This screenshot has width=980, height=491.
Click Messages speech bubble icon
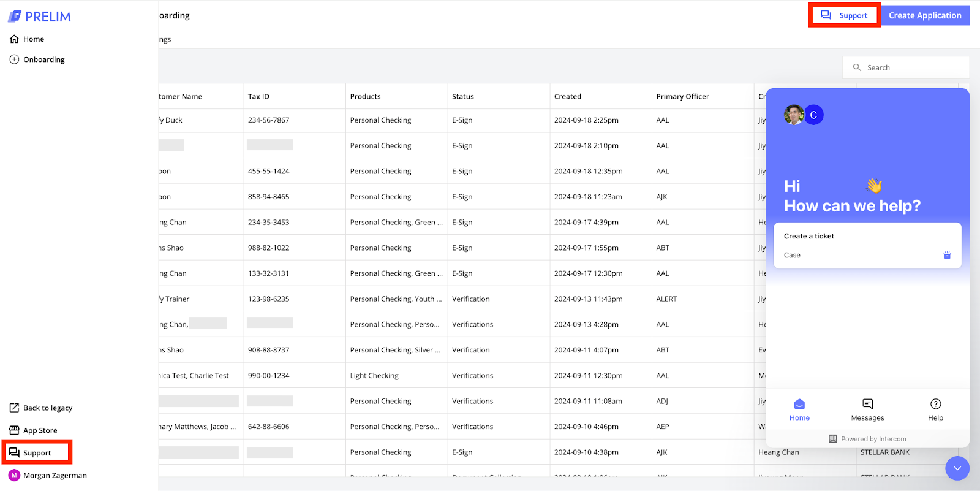coord(867,404)
